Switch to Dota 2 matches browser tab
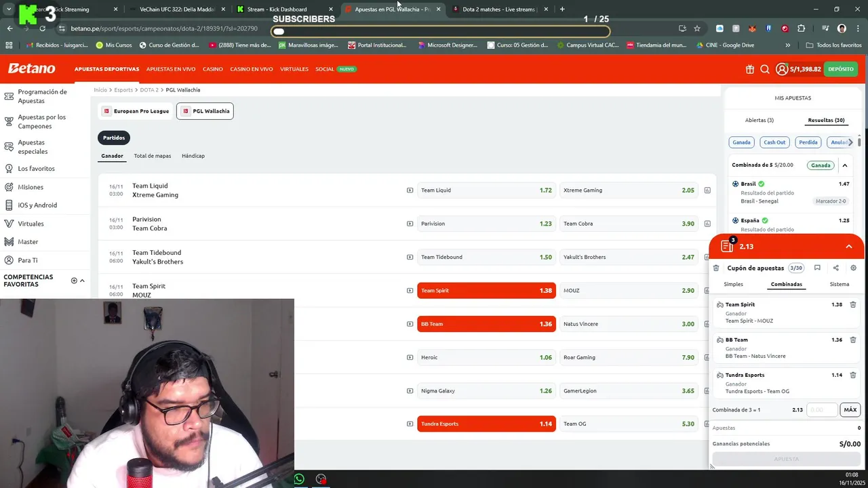The width and height of the screenshot is (868, 488). point(499,9)
